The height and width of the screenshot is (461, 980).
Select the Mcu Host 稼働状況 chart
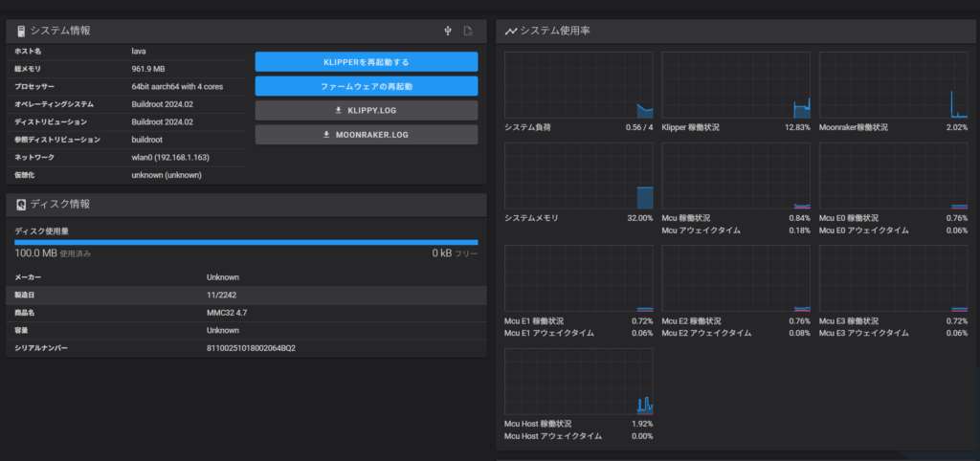(x=578, y=382)
